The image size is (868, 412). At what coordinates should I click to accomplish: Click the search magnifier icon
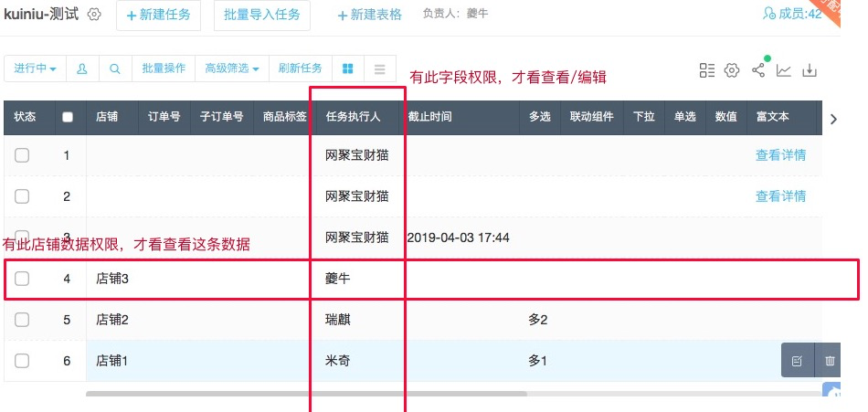coord(114,69)
